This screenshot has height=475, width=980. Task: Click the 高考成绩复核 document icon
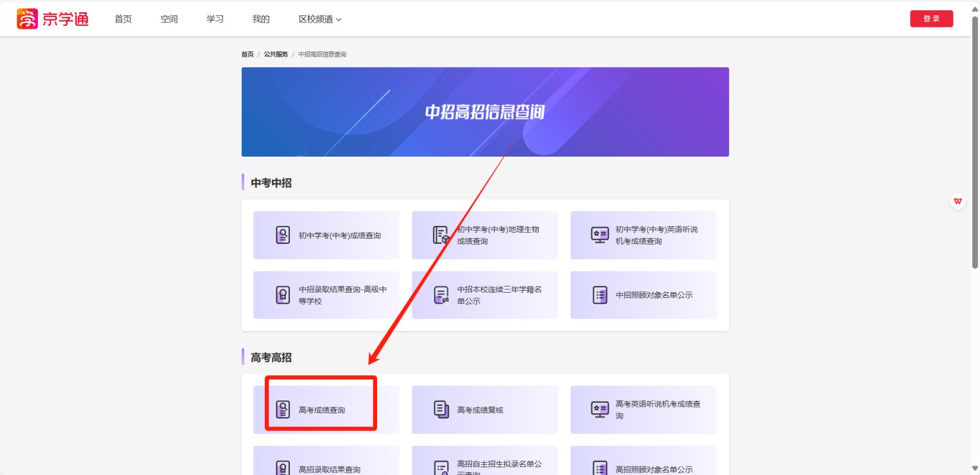(x=441, y=410)
